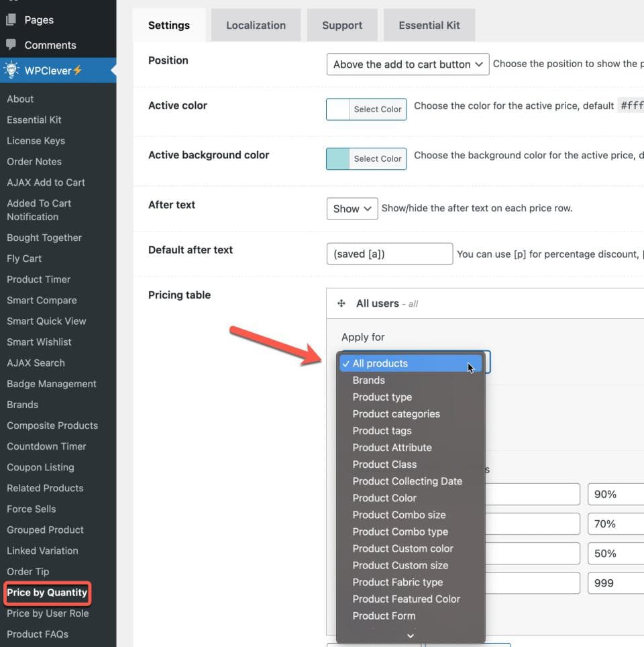Screen dimensions: 644x647
Task: Open the Pages menu icon
Action: click(x=11, y=19)
